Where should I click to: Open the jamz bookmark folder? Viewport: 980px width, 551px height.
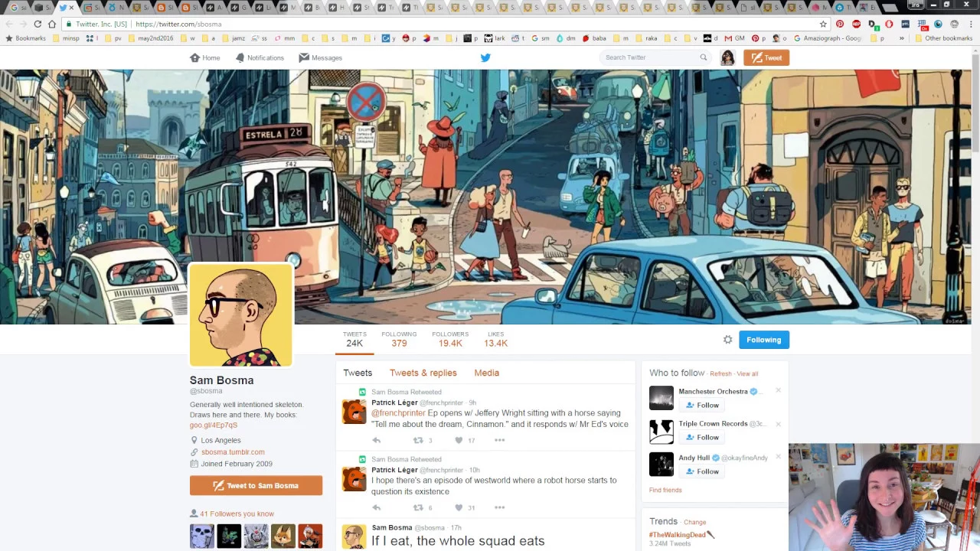[232, 38]
